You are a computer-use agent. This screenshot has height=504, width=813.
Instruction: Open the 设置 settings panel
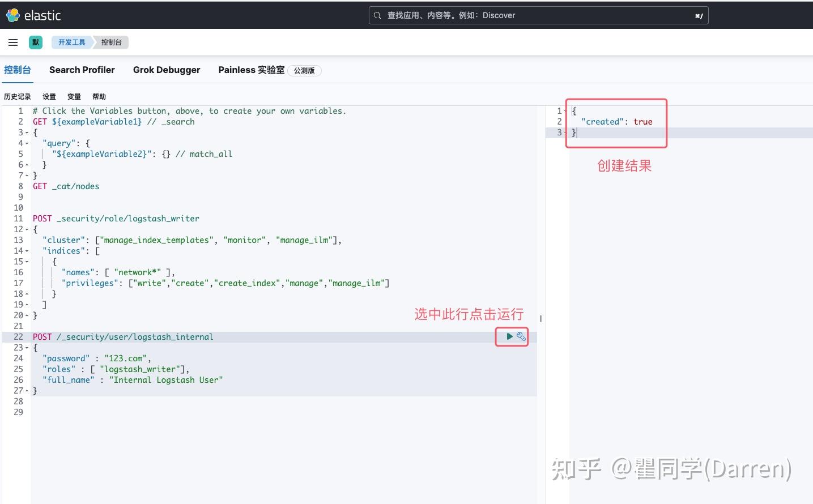click(49, 96)
